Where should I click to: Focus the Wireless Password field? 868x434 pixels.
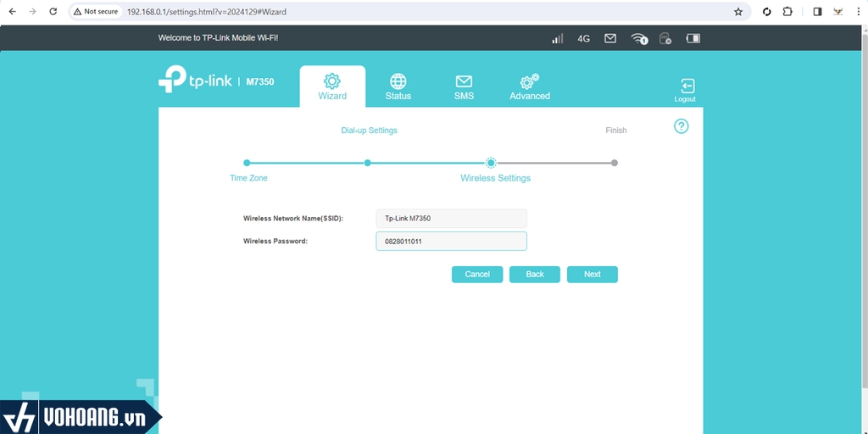(451, 242)
